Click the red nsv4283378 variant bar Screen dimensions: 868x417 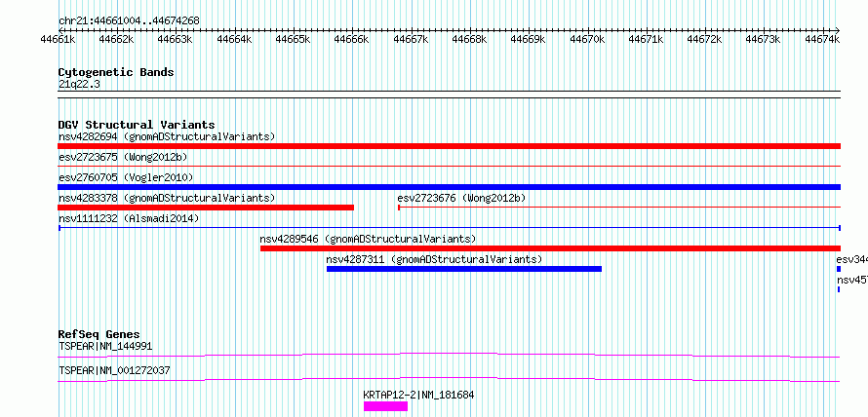click(x=206, y=208)
